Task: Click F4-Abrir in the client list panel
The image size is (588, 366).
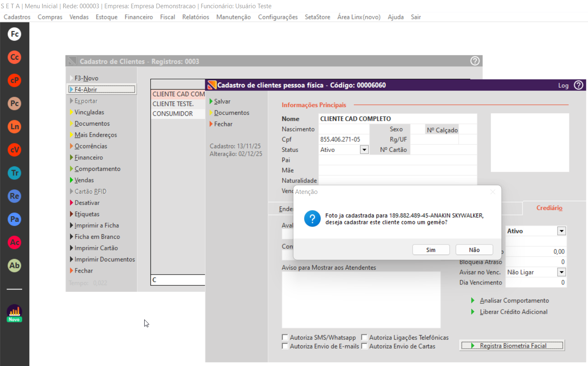Action: click(102, 89)
